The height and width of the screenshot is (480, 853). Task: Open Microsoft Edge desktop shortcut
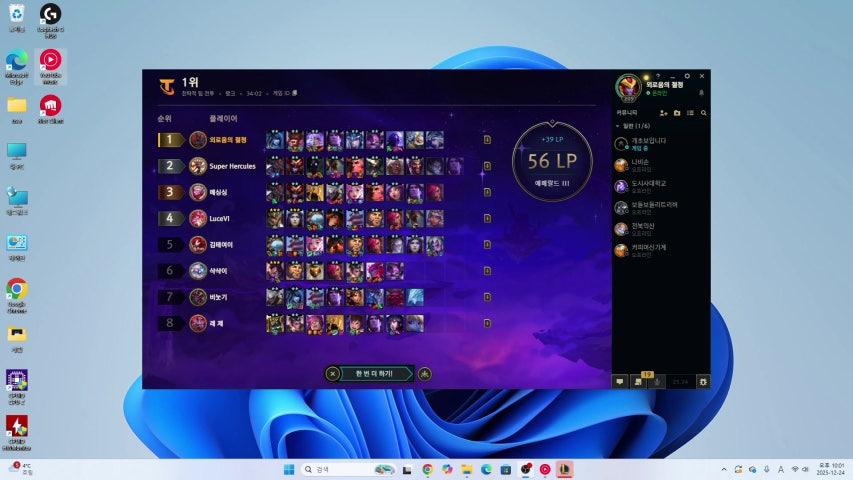(x=17, y=67)
